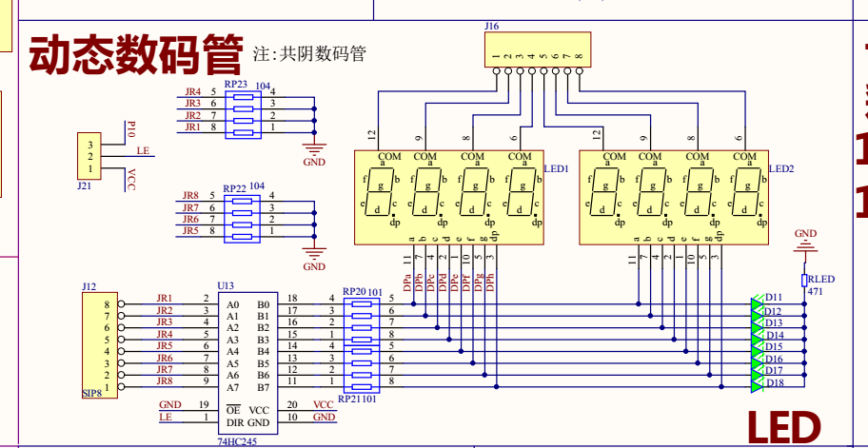Click the green D14 diode symbol
The height and width of the screenshot is (448, 868).
click(x=758, y=339)
